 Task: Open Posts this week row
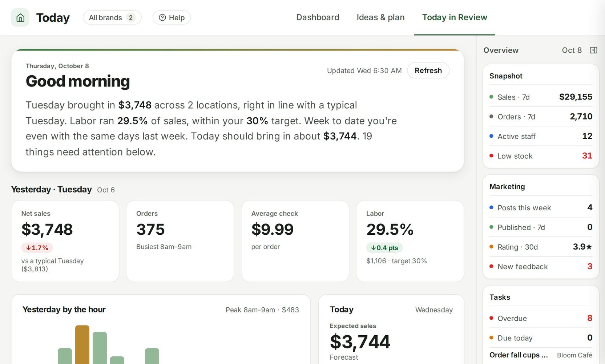tap(541, 208)
